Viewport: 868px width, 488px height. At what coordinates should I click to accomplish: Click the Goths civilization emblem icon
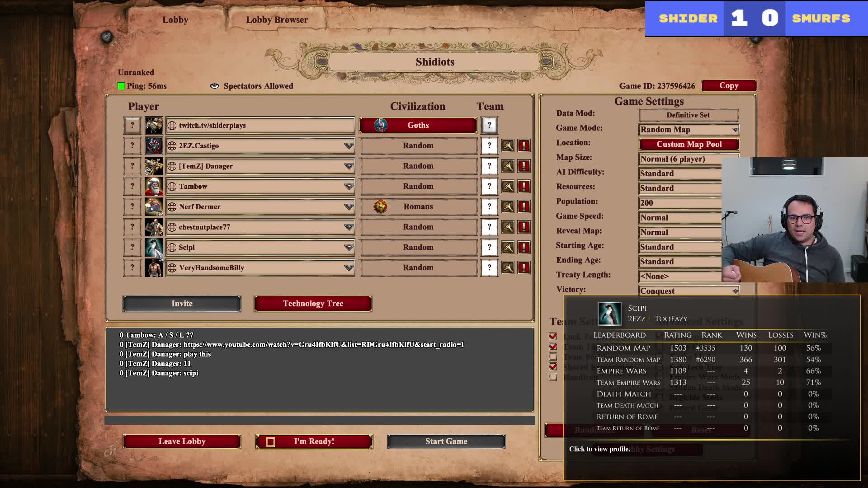click(381, 125)
